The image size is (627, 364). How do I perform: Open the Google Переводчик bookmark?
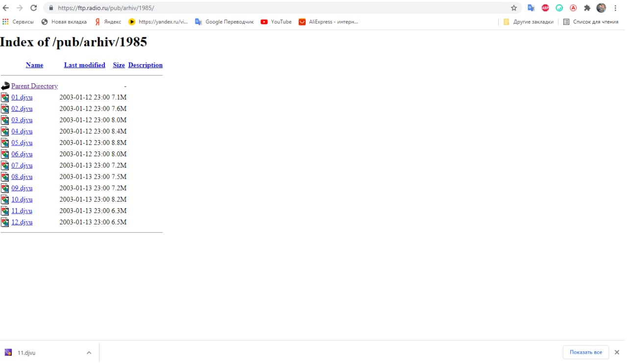point(224,22)
